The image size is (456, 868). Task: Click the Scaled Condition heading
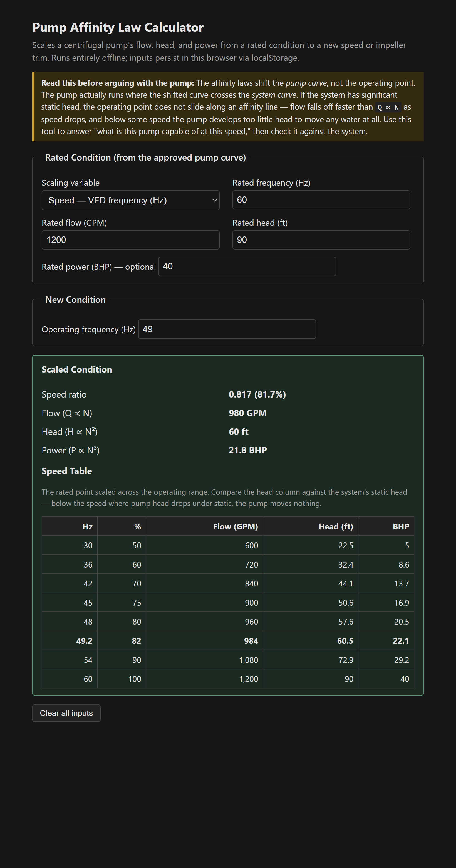tap(77, 369)
